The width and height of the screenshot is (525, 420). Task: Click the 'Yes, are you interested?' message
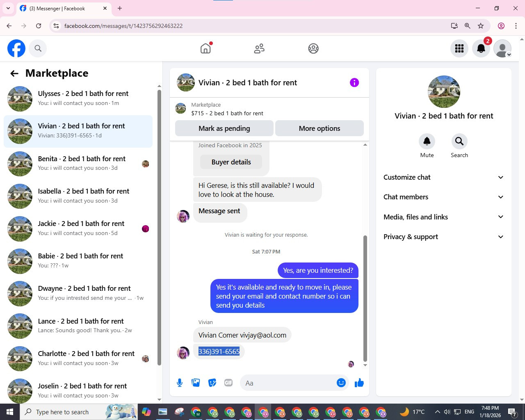[x=318, y=270]
